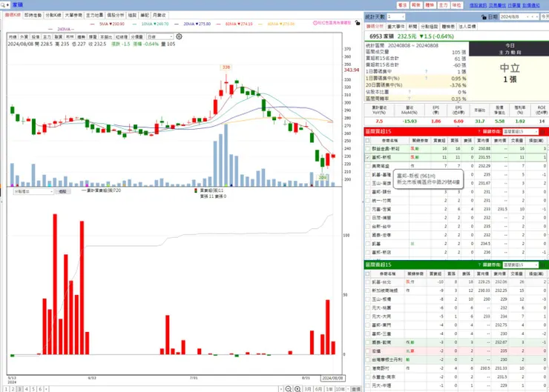
Task: Zoom in the chart with plus magnifier
Action: tap(297, 389)
